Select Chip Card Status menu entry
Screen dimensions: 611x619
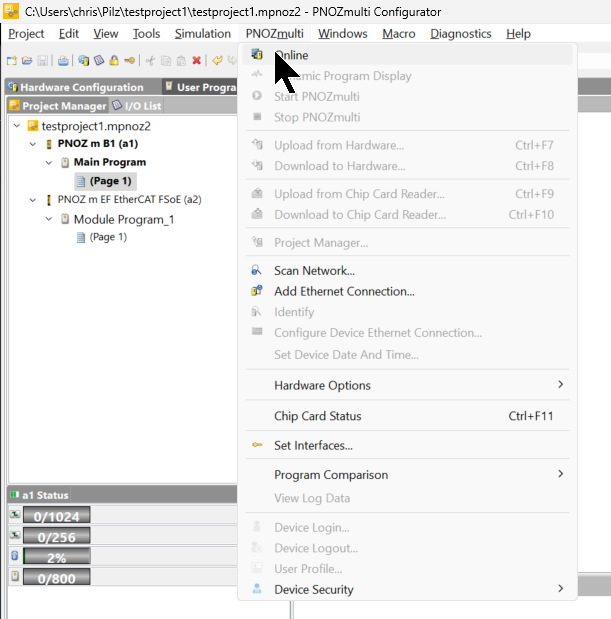(407, 416)
